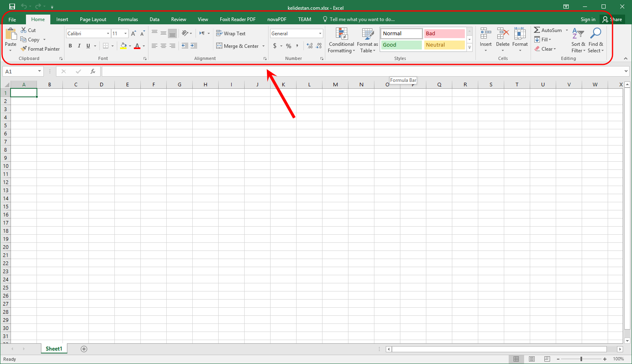
Task: Expand the cell styles gallery
Action: [x=470, y=48]
